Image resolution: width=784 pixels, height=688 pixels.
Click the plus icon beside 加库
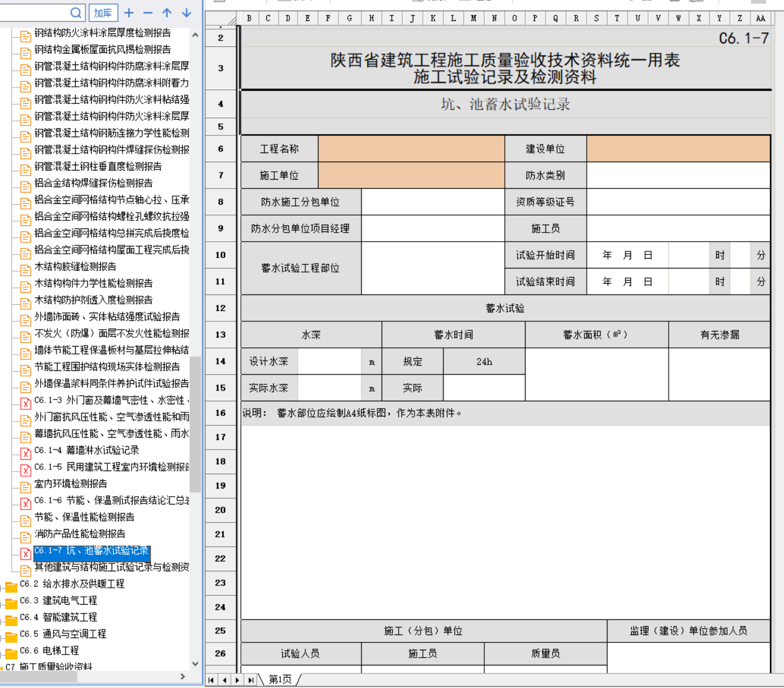[x=129, y=13]
